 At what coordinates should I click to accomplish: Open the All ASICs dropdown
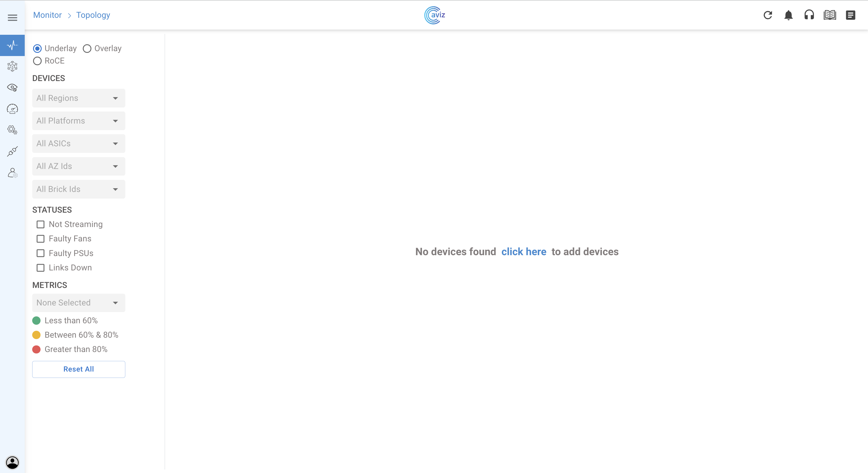tap(78, 143)
